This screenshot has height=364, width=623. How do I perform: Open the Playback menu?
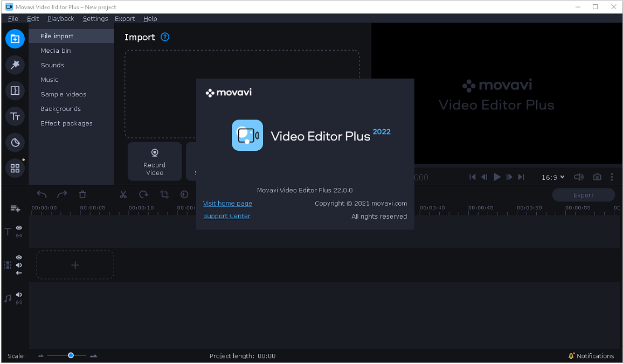click(61, 19)
